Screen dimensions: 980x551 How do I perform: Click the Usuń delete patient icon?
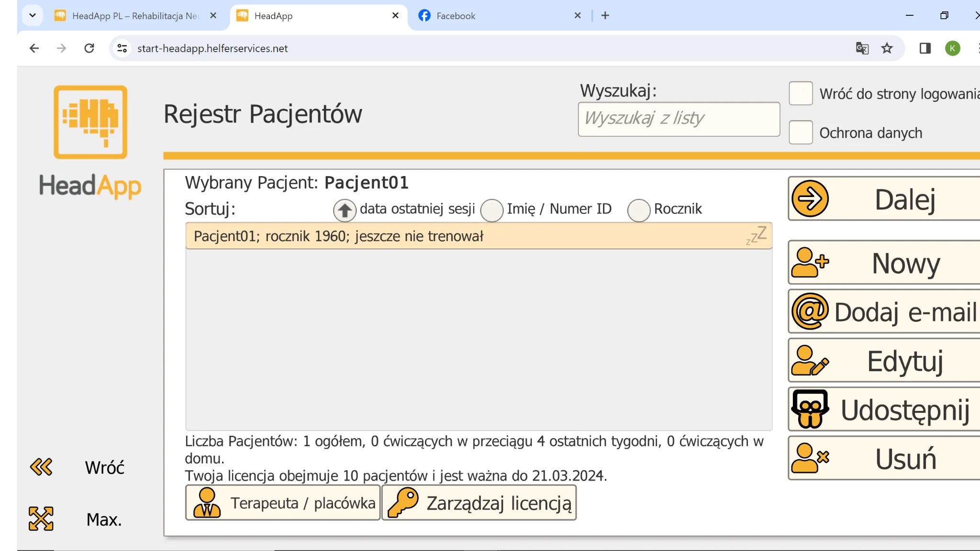point(810,458)
